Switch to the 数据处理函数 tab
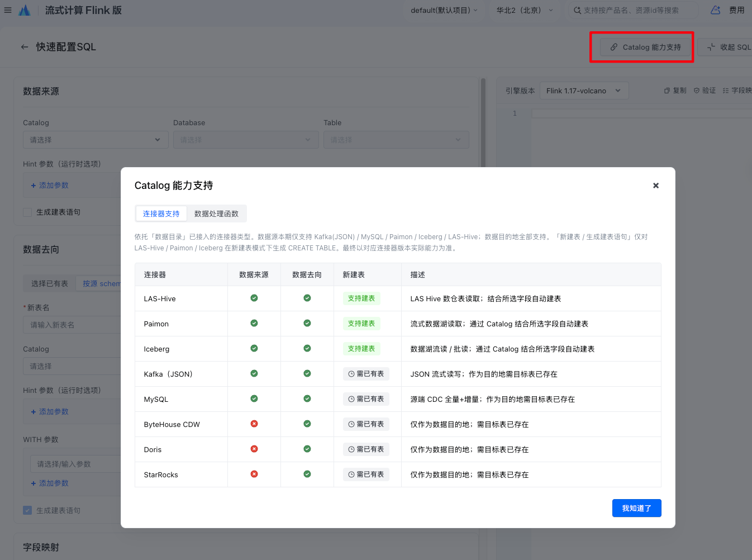 (x=216, y=213)
